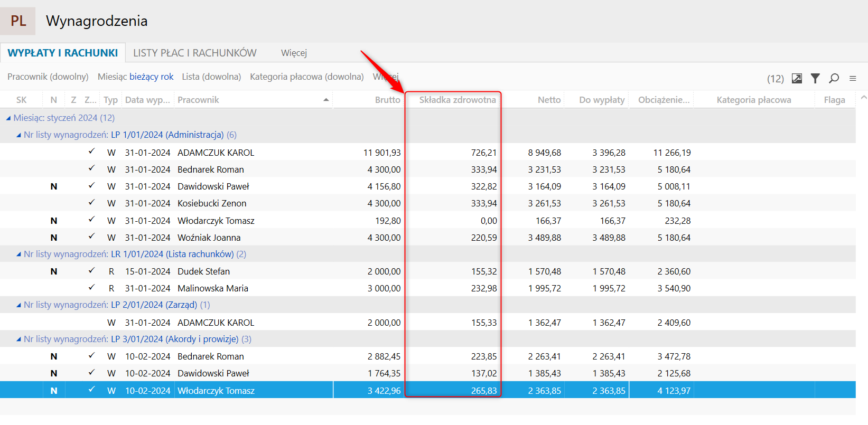Click the search magnifier icon
This screenshot has width=868, height=425.
point(834,79)
